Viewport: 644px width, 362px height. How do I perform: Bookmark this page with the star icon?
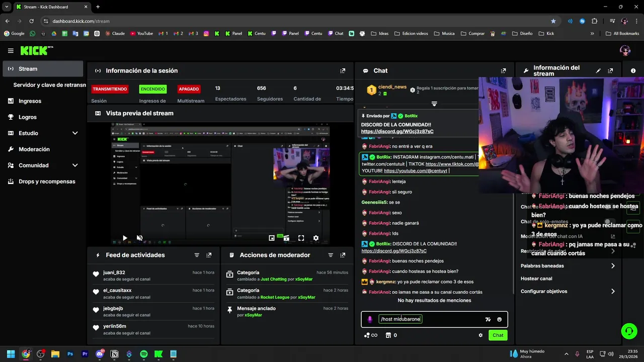553,21
